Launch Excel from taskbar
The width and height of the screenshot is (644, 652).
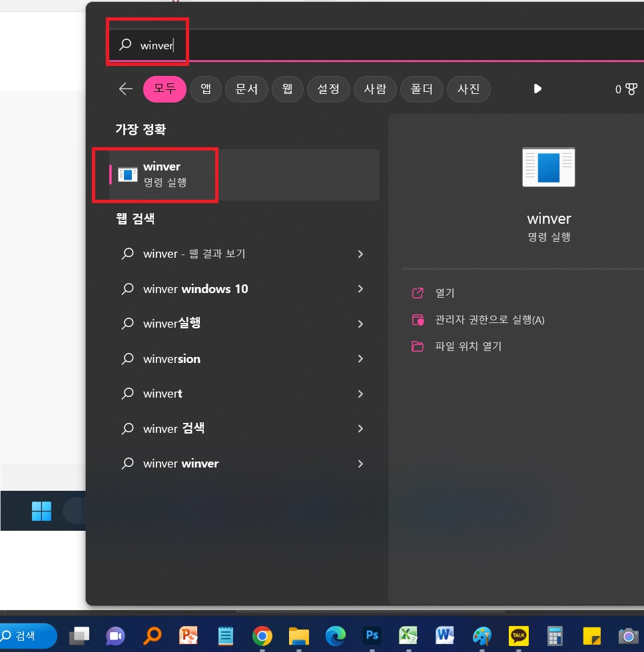click(x=409, y=636)
